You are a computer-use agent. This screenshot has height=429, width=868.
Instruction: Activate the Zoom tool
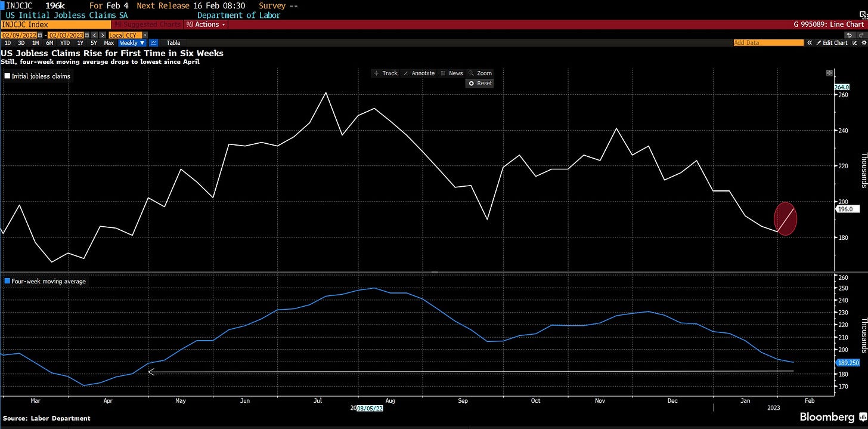tap(480, 73)
